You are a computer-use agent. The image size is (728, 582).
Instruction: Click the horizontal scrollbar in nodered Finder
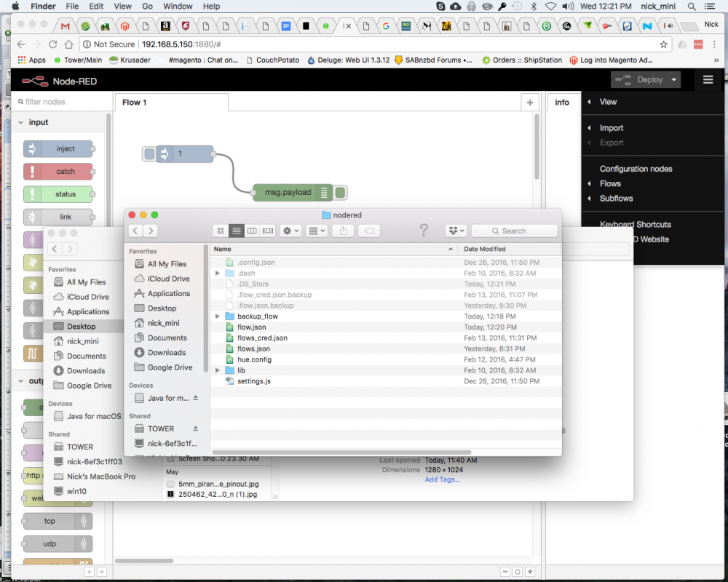[342, 452]
